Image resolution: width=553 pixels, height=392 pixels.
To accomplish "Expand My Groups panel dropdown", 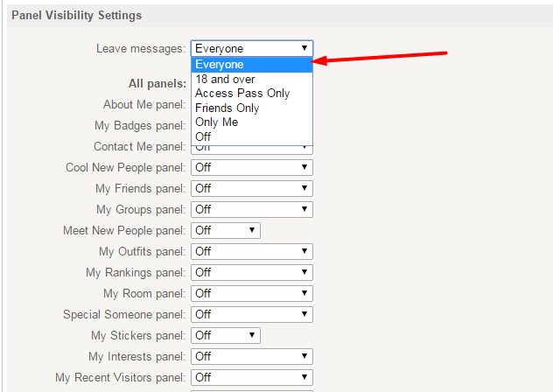I will [x=252, y=210].
